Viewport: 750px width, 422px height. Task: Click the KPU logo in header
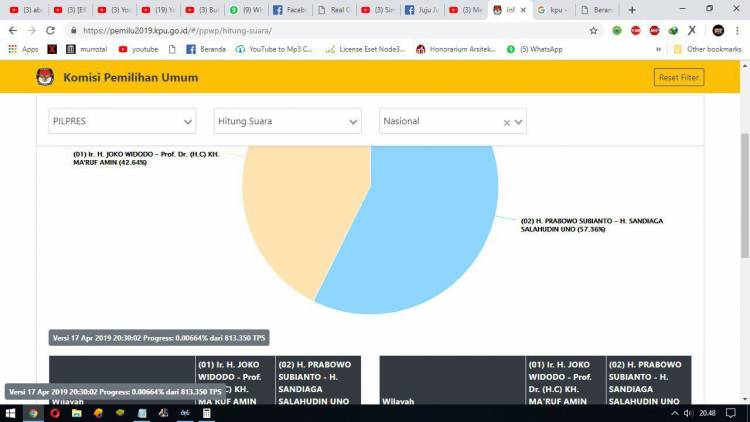tap(45, 77)
